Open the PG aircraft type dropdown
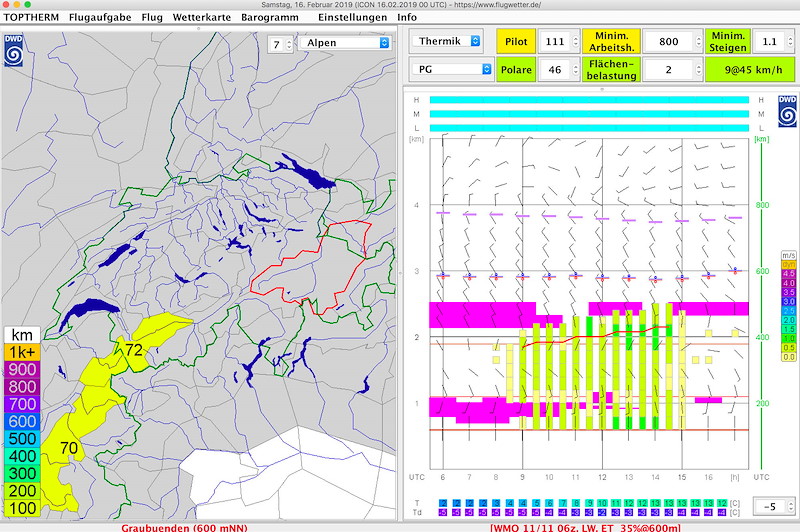The width and height of the screenshot is (800, 532). (x=452, y=69)
